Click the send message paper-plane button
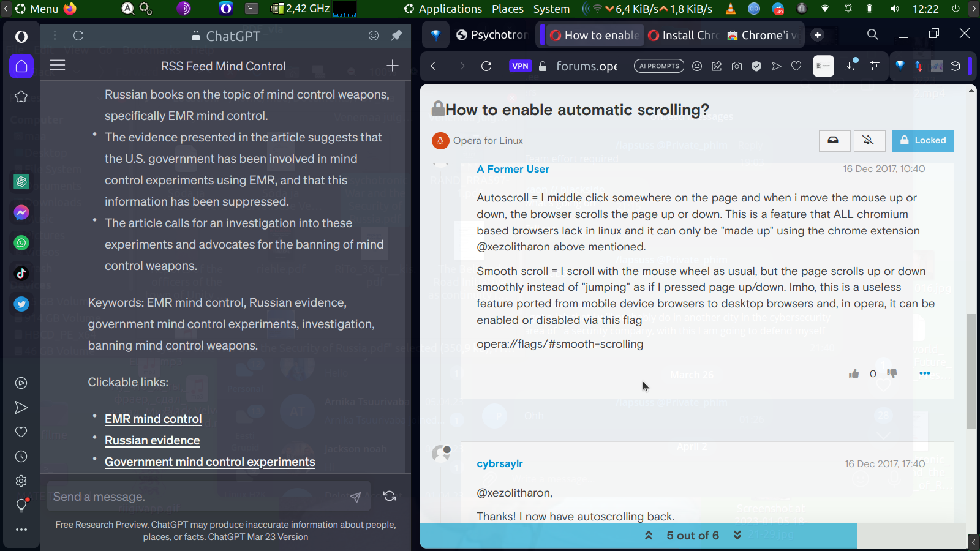This screenshot has width=980, height=551. [x=355, y=497]
